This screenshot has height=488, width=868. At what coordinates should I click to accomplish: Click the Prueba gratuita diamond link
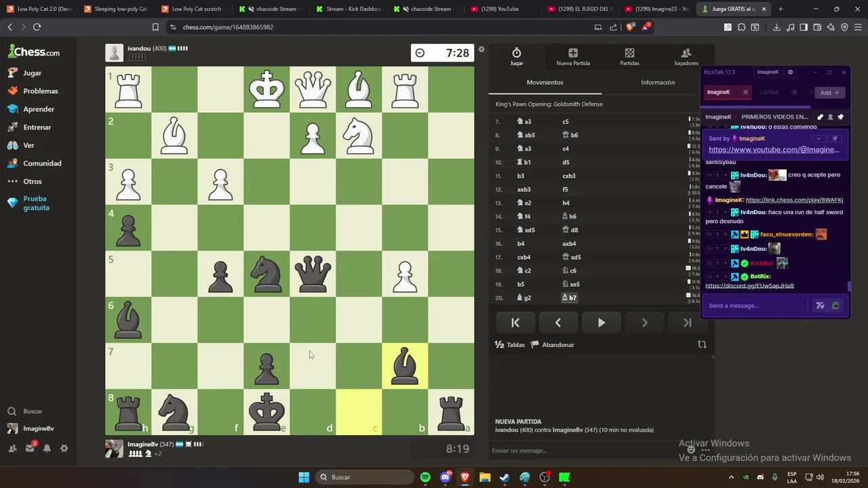(29, 203)
